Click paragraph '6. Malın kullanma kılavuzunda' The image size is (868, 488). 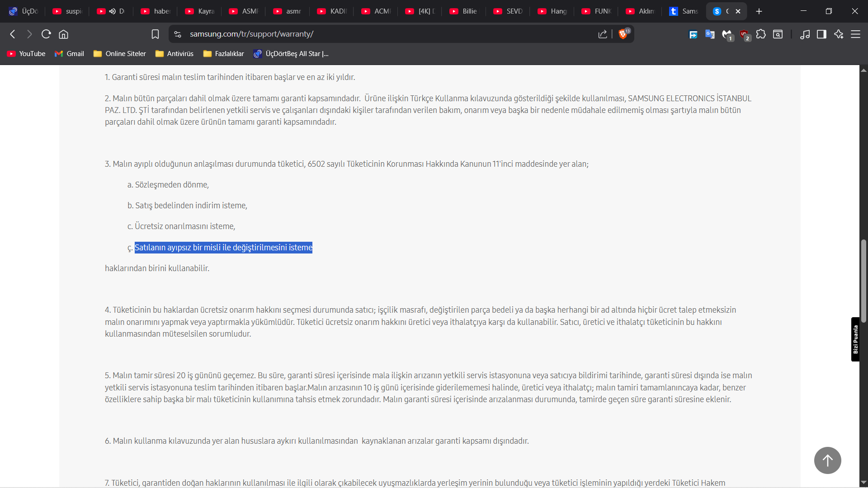point(317,441)
